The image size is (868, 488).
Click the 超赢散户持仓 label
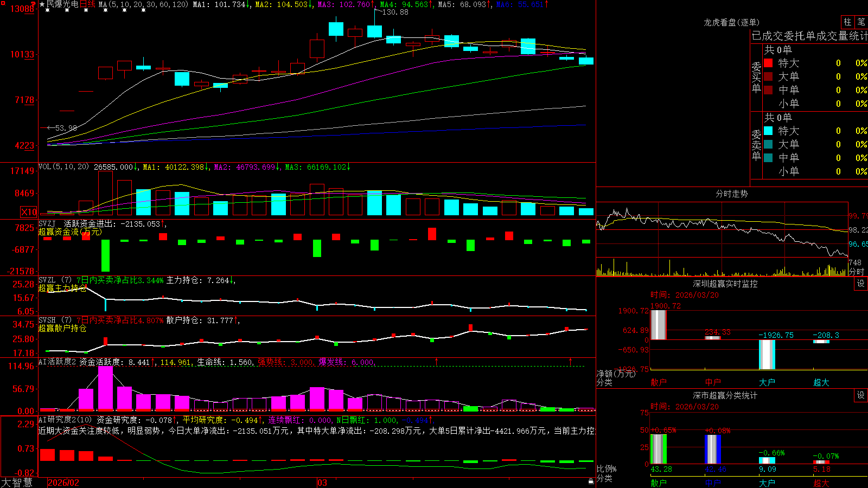point(62,329)
